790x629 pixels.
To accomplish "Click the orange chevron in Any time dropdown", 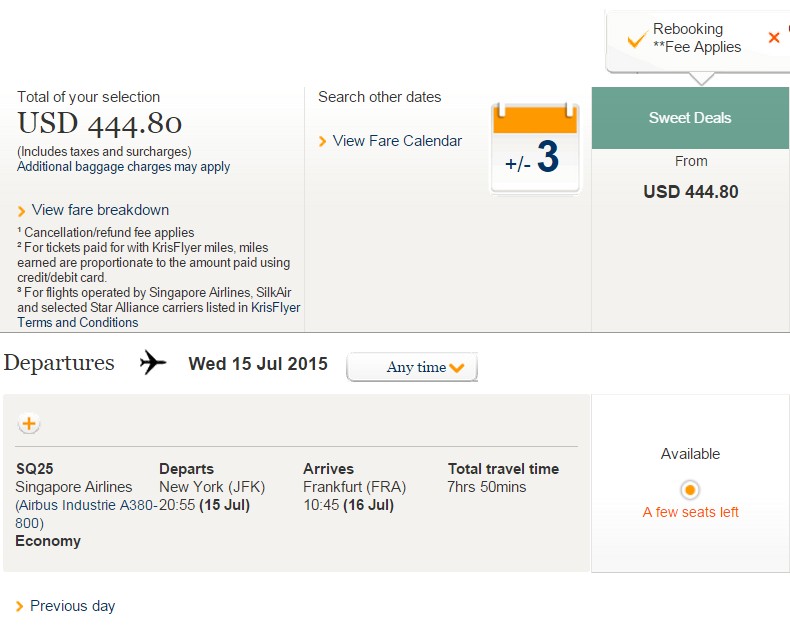I will pos(456,368).
